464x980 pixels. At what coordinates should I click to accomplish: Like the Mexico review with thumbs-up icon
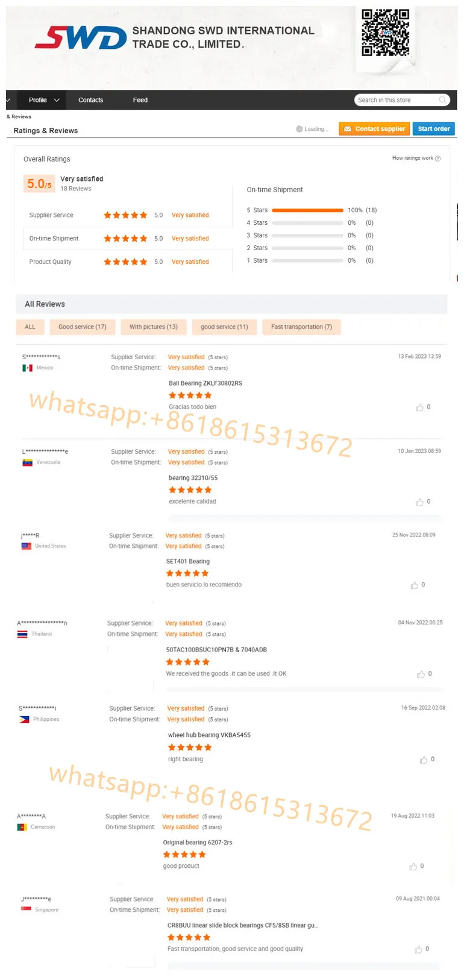click(x=419, y=407)
